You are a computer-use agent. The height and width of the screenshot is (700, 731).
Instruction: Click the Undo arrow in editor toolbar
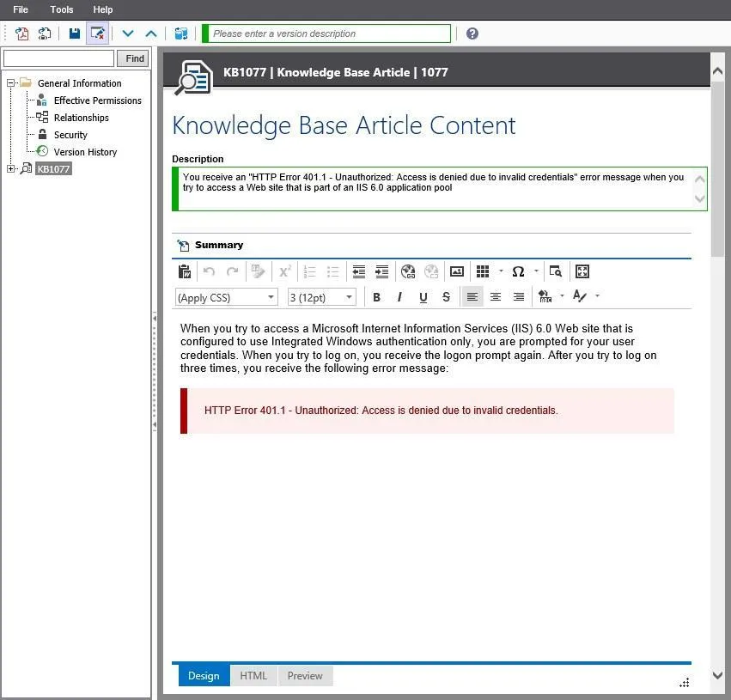pyautogui.click(x=209, y=271)
